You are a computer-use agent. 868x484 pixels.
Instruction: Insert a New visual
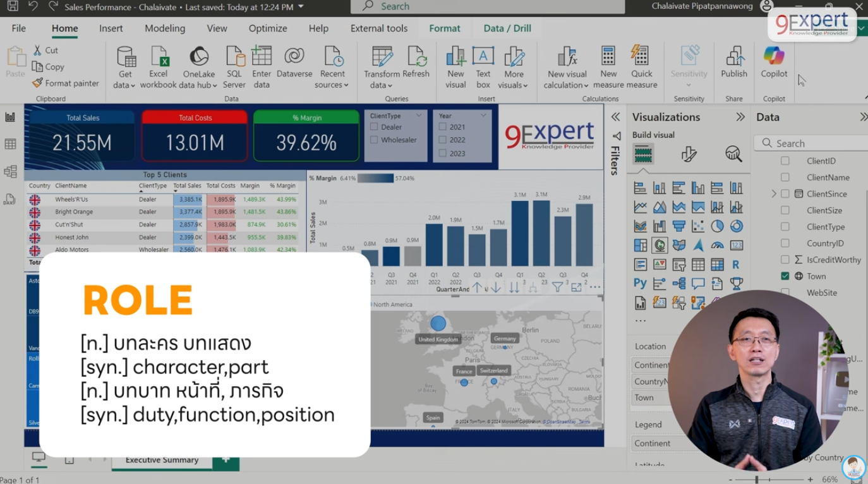pyautogui.click(x=455, y=67)
